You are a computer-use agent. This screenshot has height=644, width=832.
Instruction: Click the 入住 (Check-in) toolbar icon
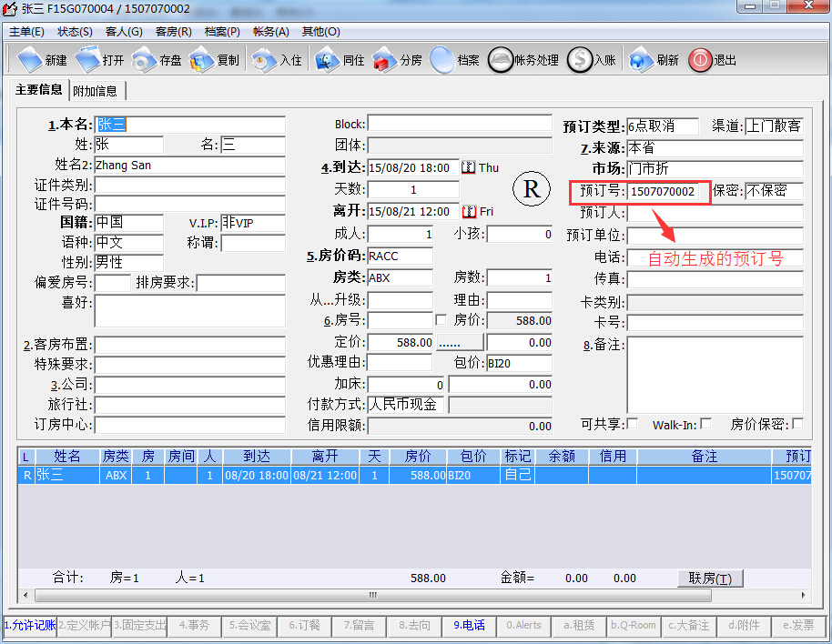point(264,60)
